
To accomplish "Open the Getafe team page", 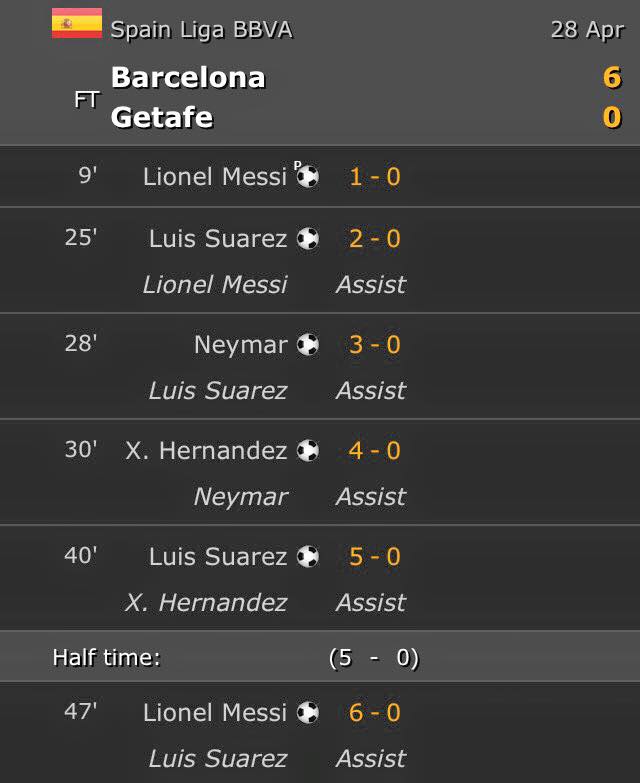I will pos(162,117).
